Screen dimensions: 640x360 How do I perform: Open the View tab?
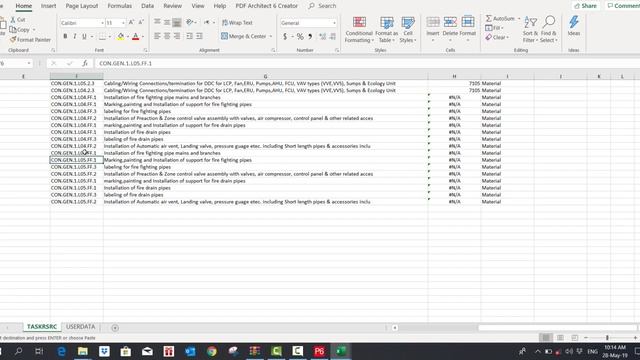198,6
